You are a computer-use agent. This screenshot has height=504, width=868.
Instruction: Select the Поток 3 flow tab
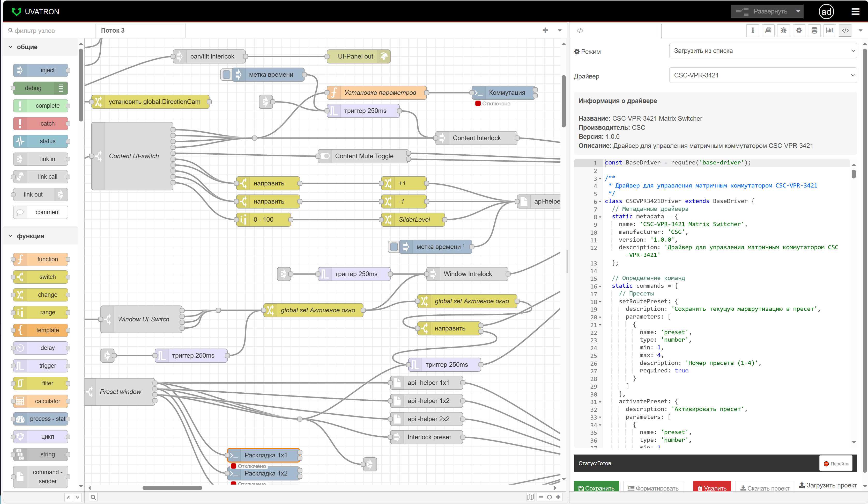(x=113, y=30)
